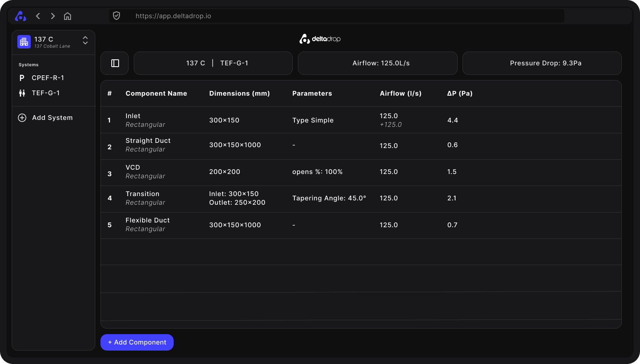
Task: Toggle the sidebar panel icon
Action: [x=115, y=63]
